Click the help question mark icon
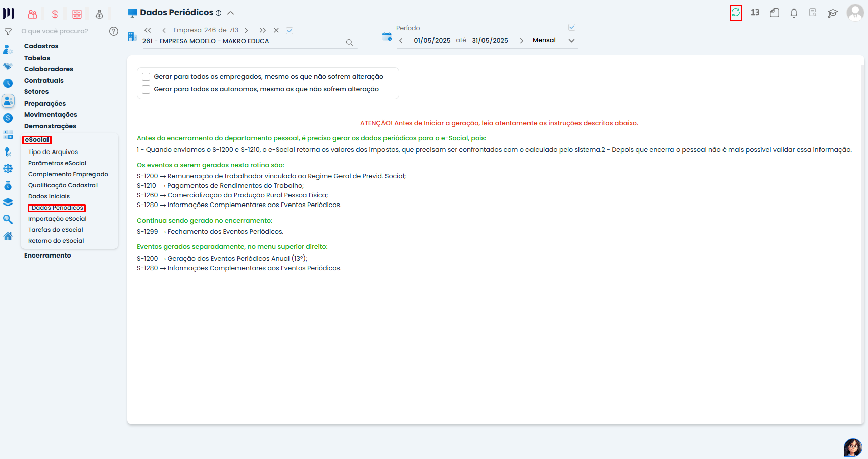This screenshot has width=868, height=459. (x=114, y=31)
